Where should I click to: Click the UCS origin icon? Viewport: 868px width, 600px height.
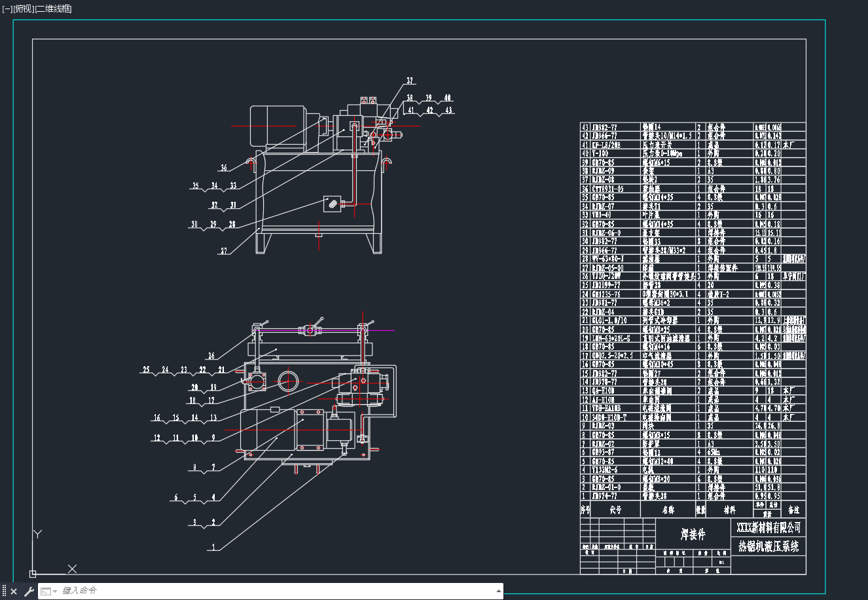[x=33, y=574]
